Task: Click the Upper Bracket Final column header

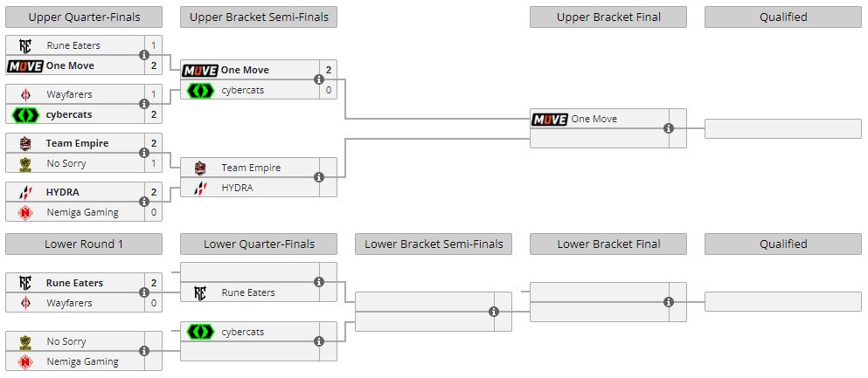Action: (608, 17)
